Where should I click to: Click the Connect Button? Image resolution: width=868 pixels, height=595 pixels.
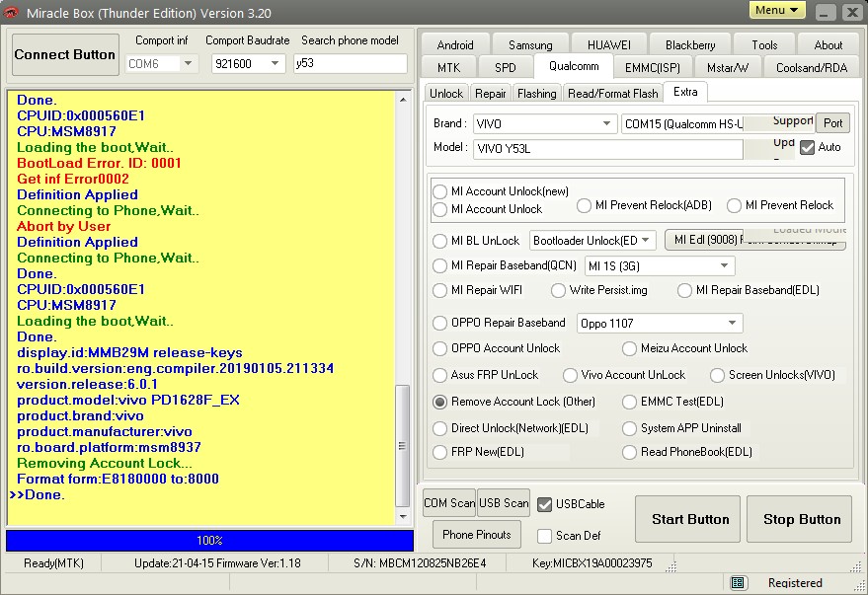65,54
